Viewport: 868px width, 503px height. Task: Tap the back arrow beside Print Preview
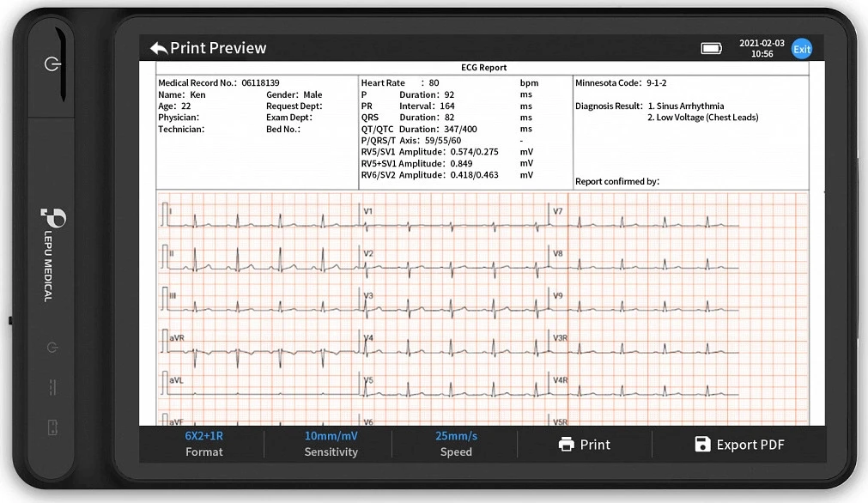158,48
